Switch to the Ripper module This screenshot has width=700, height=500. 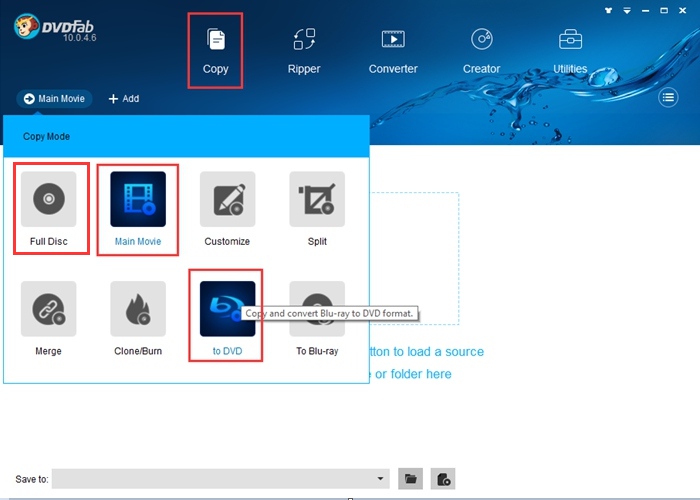304,51
